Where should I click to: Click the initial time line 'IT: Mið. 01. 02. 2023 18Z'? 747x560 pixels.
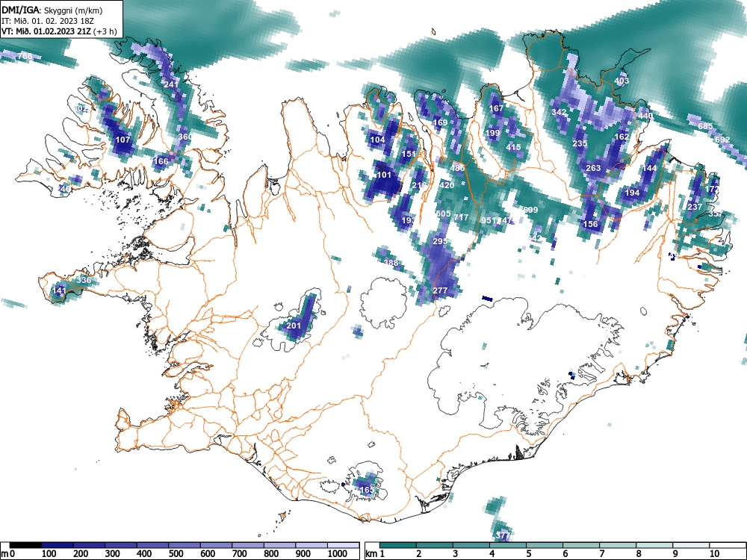48,21
